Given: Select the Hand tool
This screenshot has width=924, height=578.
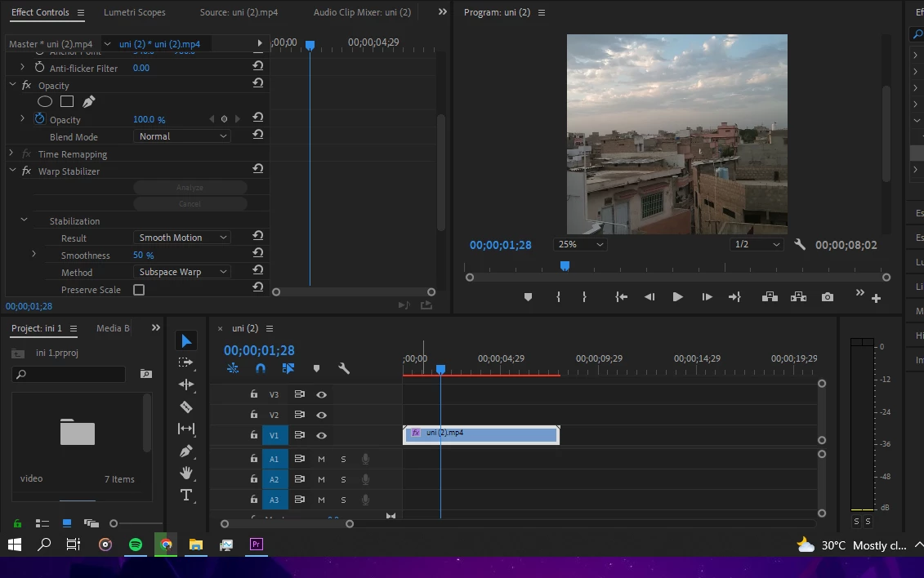Looking at the screenshot, I should click(x=186, y=473).
